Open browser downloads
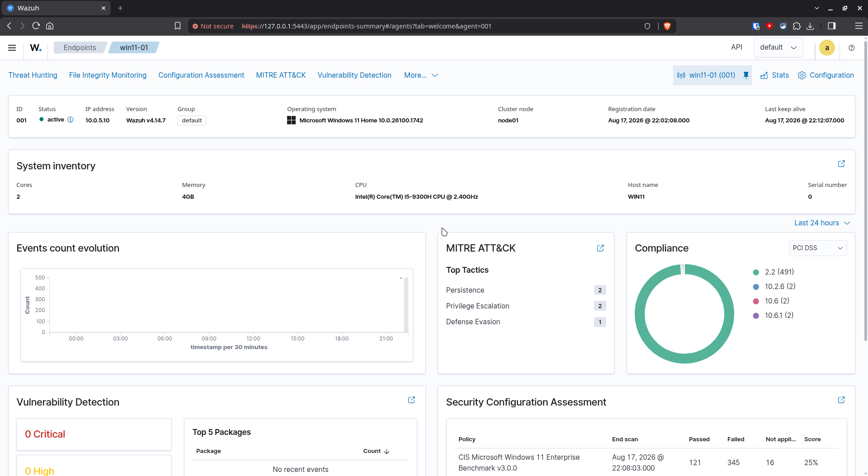The width and height of the screenshot is (868, 476). pyautogui.click(x=810, y=26)
